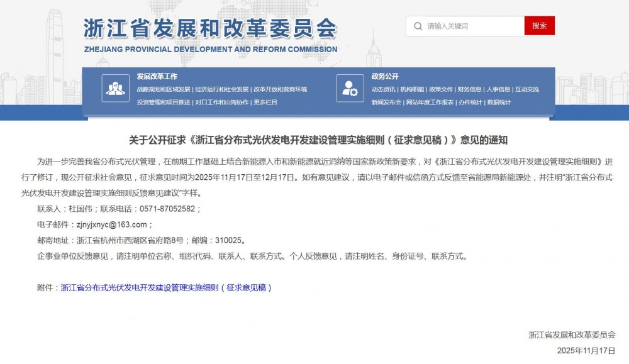This screenshot has width=629, height=364.
Task: Expand 更多栏目 for more columns
Action: 265,102
